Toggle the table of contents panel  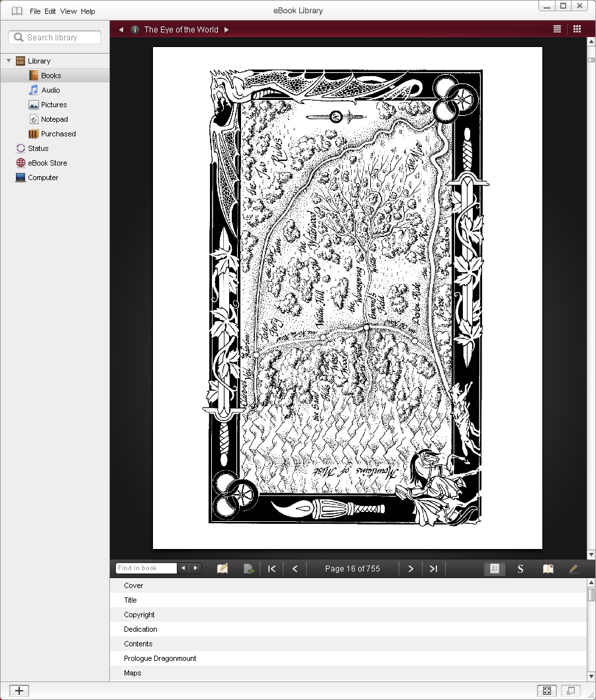click(494, 569)
